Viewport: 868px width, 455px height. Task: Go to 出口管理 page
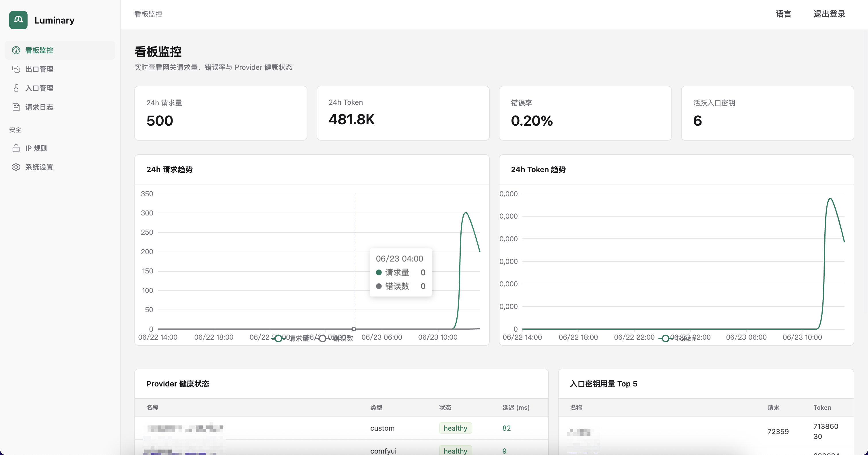[60, 69]
